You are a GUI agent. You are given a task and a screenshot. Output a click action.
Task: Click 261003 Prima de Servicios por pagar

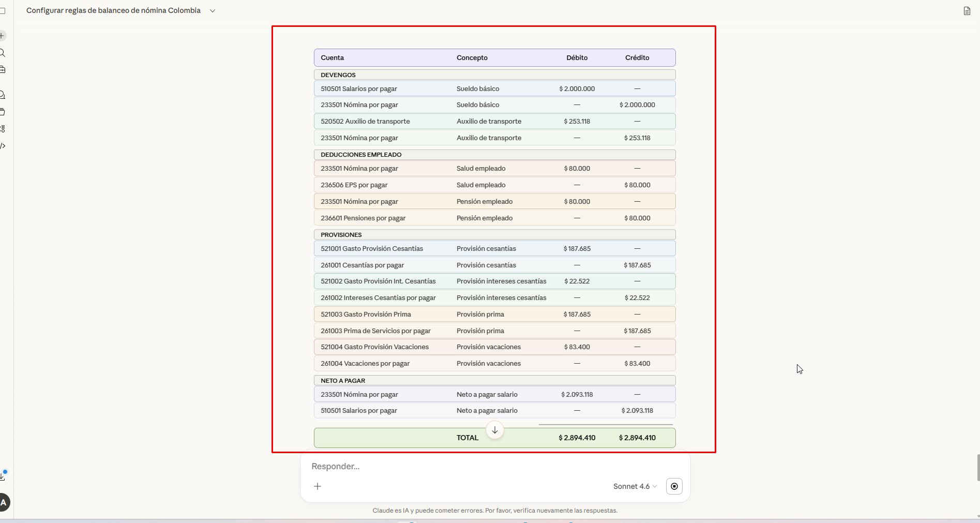[375, 331]
